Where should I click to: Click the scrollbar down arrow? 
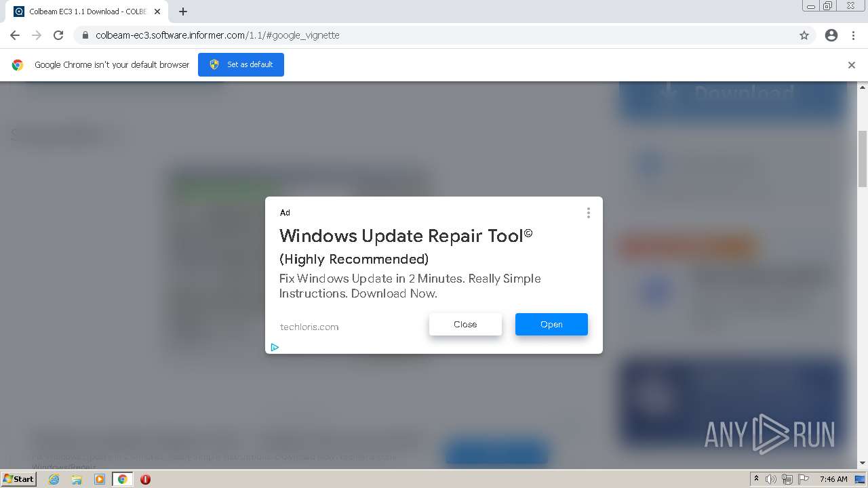(x=863, y=464)
